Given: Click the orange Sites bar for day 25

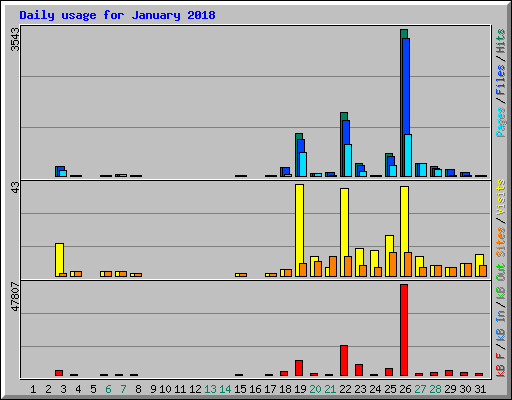Looking at the screenshot, I should click(393, 264).
